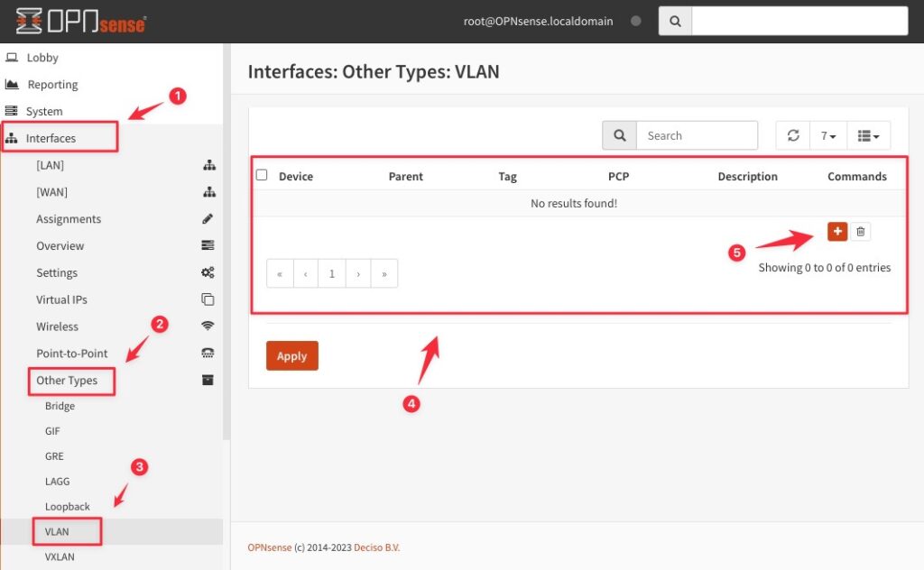924x570 pixels.
Task: Open interfaces Overview
Action: [x=60, y=246]
